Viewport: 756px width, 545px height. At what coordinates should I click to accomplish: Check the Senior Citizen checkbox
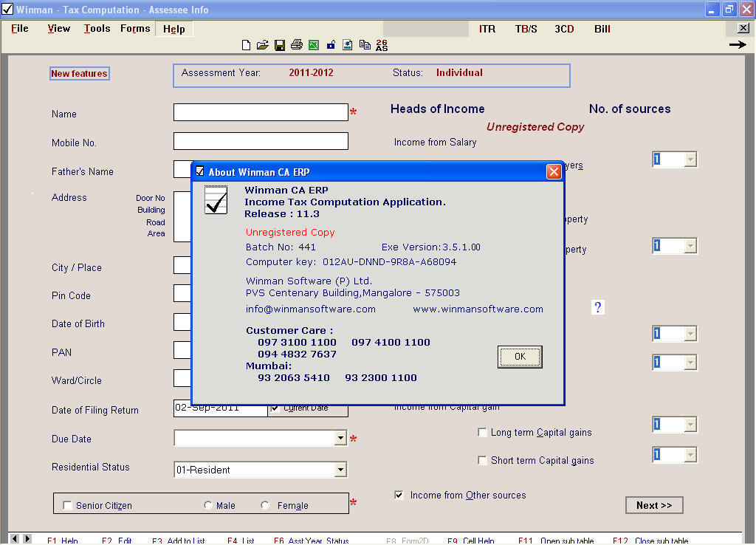69,506
